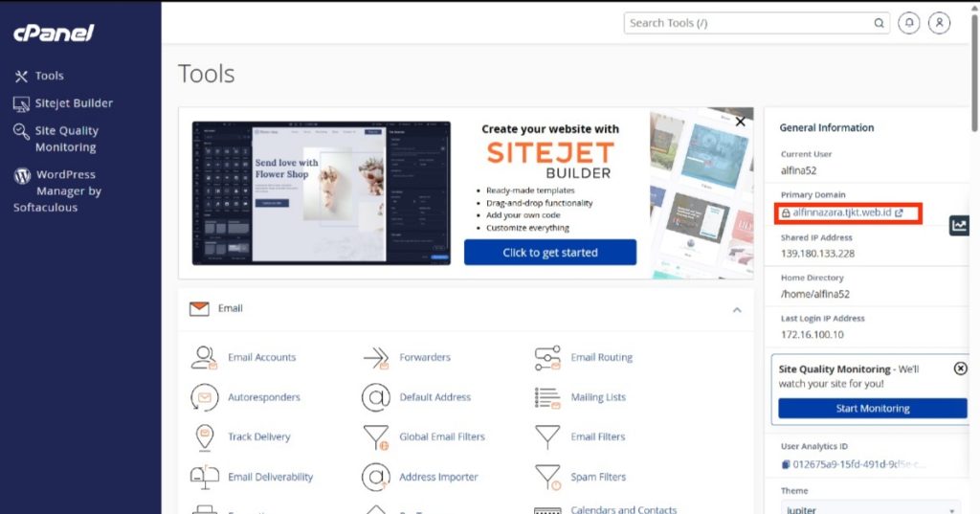The height and width of the screenshot is (514, 980).
Task: Open the Email Routing icon
Action: (x=546, y=358)
